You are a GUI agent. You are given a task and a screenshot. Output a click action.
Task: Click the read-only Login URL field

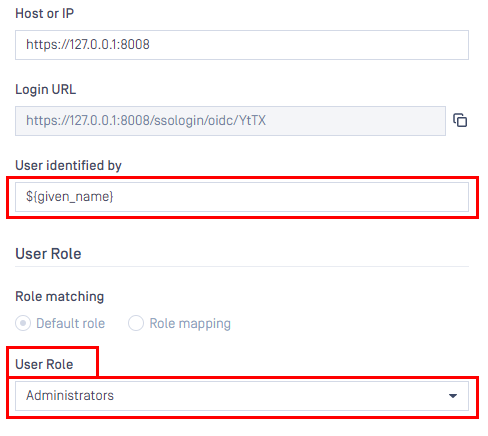click(x=230, y=121)
